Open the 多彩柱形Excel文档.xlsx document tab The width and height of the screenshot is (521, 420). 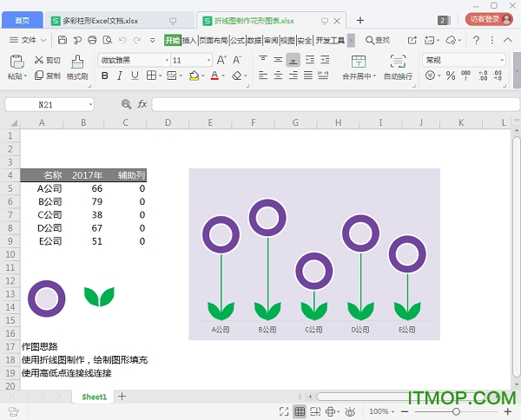[105, 20]
